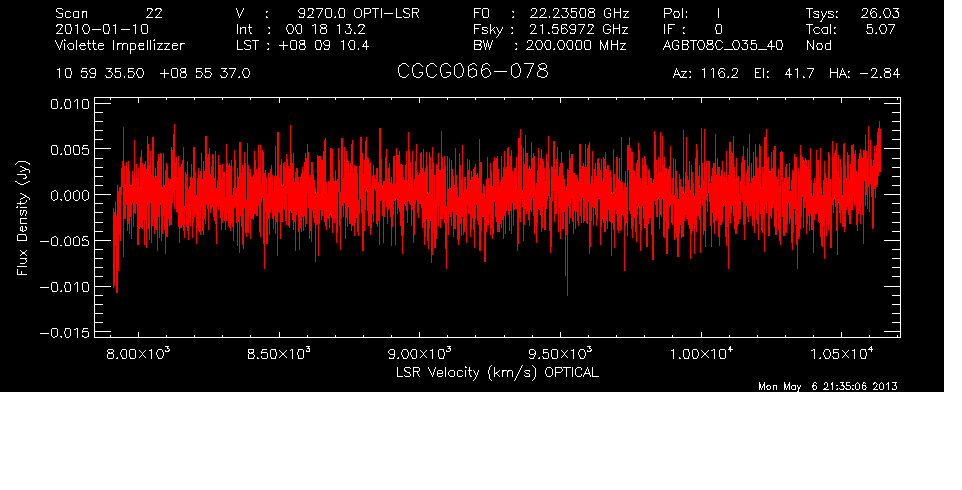Click the Nod observing mode label

click(x=817, y=46)
